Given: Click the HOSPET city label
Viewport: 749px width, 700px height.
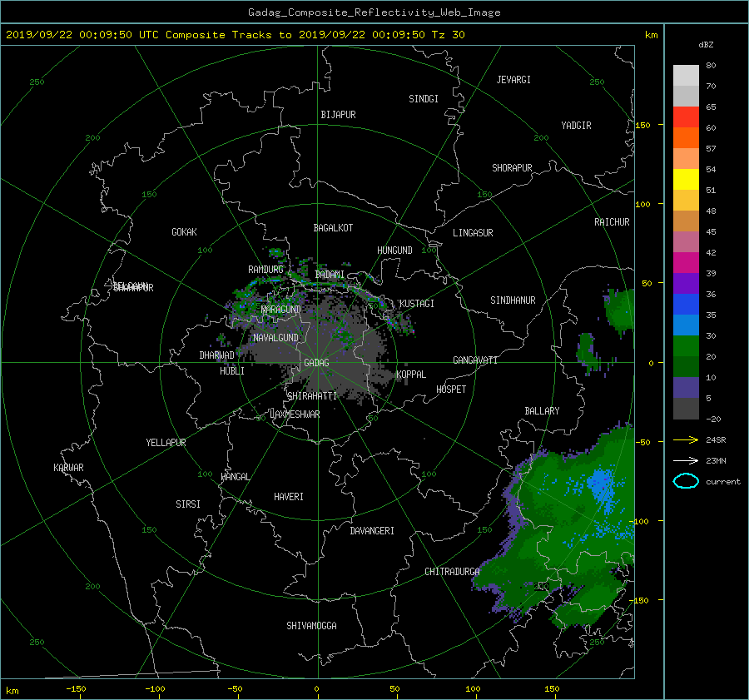Looking at the screenshot, I should point(451,390).
